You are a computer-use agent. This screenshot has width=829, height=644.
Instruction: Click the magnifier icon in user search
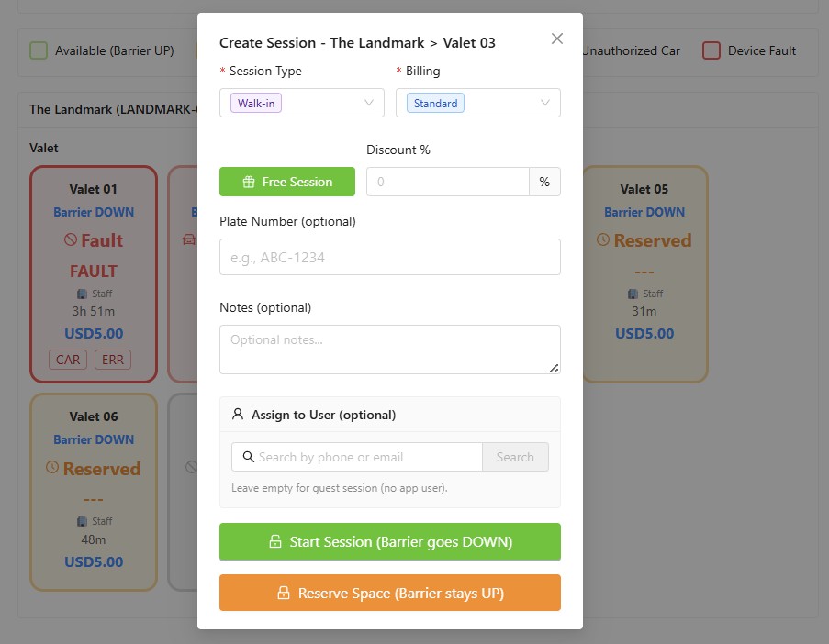(248, 457)
